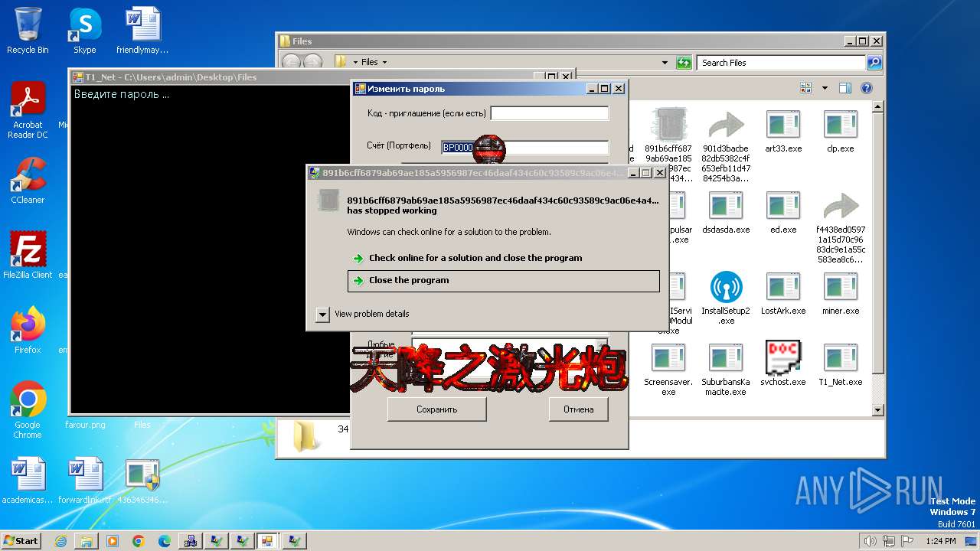Open the 436346346 executable desktop icon
The width and height of the screenshot is (980, 551).
click(142, 481)
